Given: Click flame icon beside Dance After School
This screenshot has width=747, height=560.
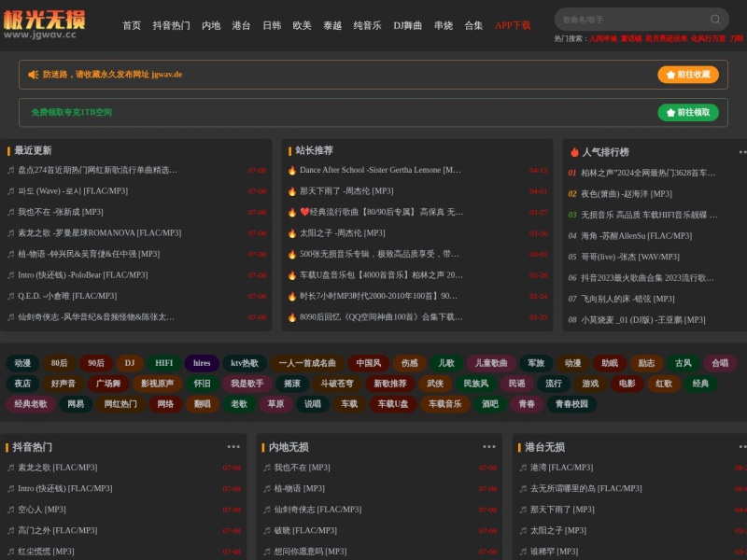Looking at the screenshot, I should pos(292,170).
